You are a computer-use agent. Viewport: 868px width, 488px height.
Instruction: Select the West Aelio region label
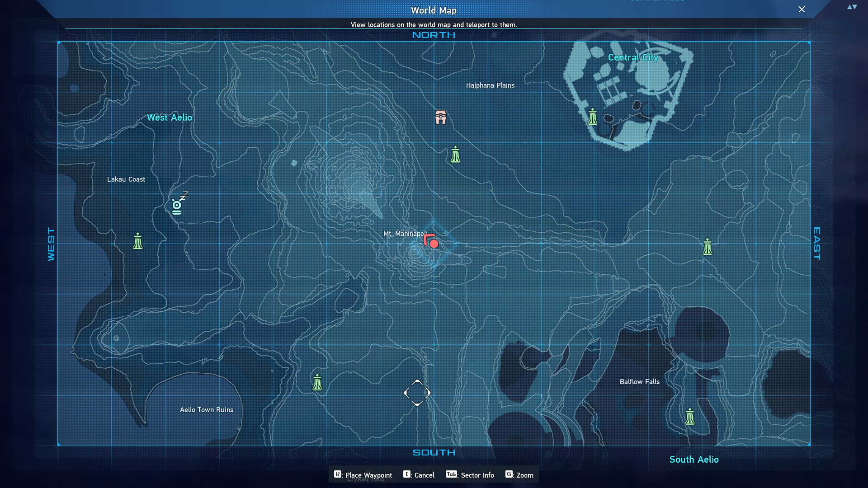pos(170,117)
